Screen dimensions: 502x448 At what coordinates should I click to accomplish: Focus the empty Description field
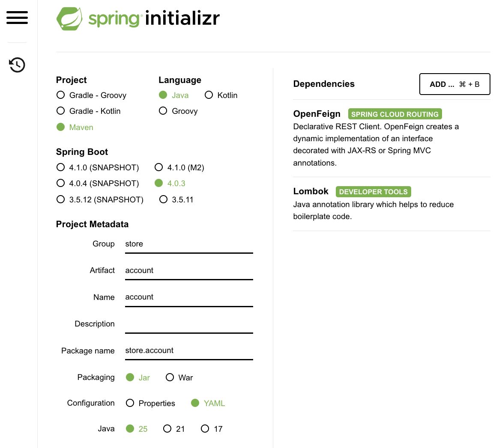pos(188,324)
